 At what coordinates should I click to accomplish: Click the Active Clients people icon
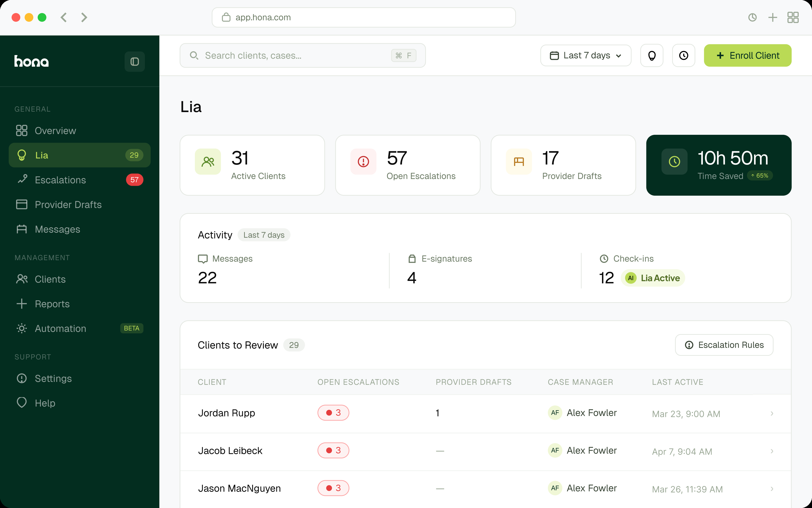click(208, 162)
